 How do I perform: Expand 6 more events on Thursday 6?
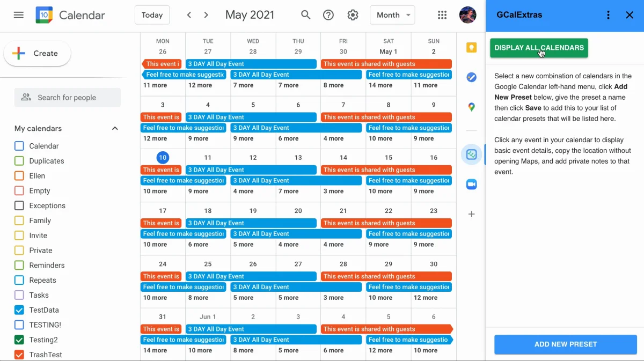coord(288,138)
